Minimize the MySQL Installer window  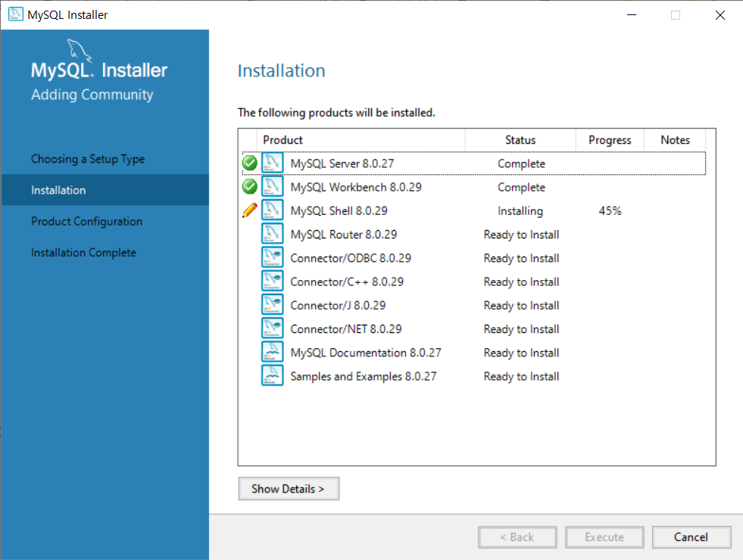[632, 14]
